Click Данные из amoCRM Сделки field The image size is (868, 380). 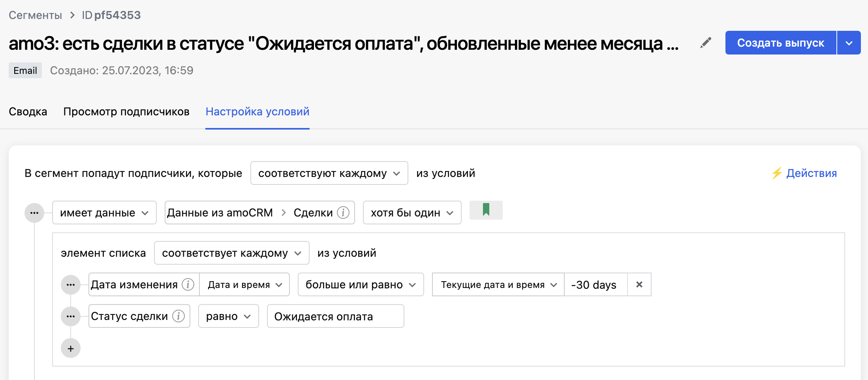(259, 213)
